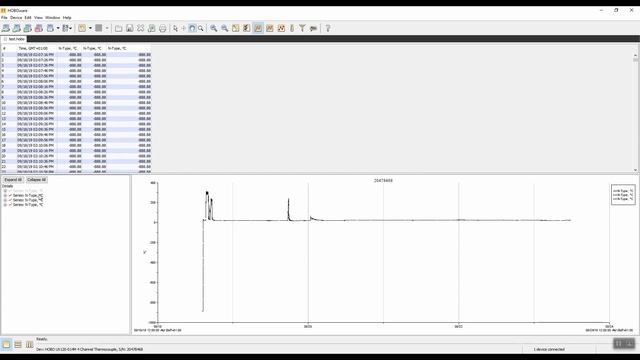Click the gray square toolbar icon
The width and height of the screenshot is (640, 360).
[x=99, y=28]
